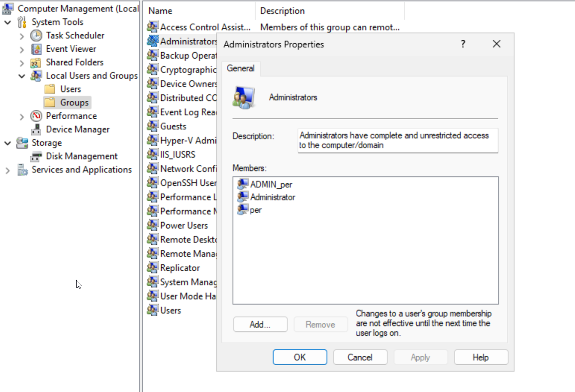575x392 pixels.
Task: Click inside the Description text field
Action: click(x=397, y=141)
